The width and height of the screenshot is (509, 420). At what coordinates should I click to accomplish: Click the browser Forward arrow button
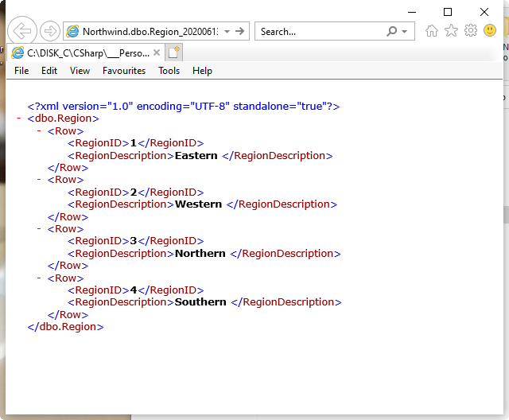tap(50, 31)
